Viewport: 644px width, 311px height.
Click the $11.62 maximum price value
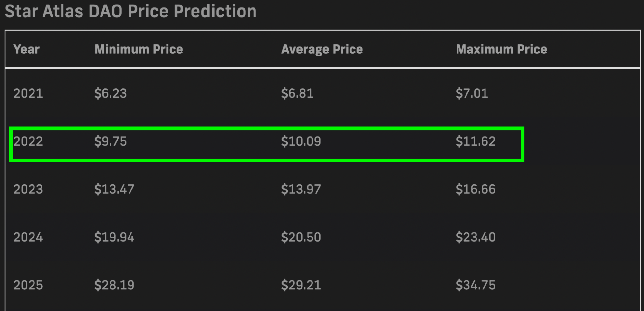tap(476, 141)
